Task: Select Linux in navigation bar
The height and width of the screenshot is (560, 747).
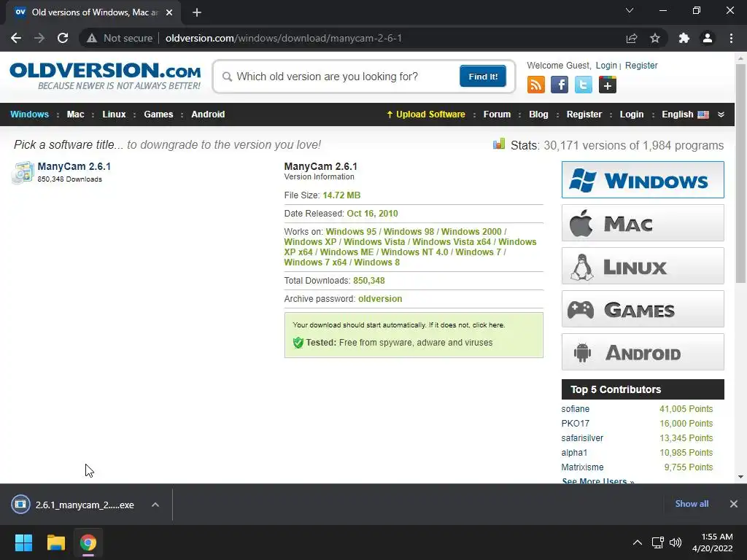Action: click(x=114, y=114)
